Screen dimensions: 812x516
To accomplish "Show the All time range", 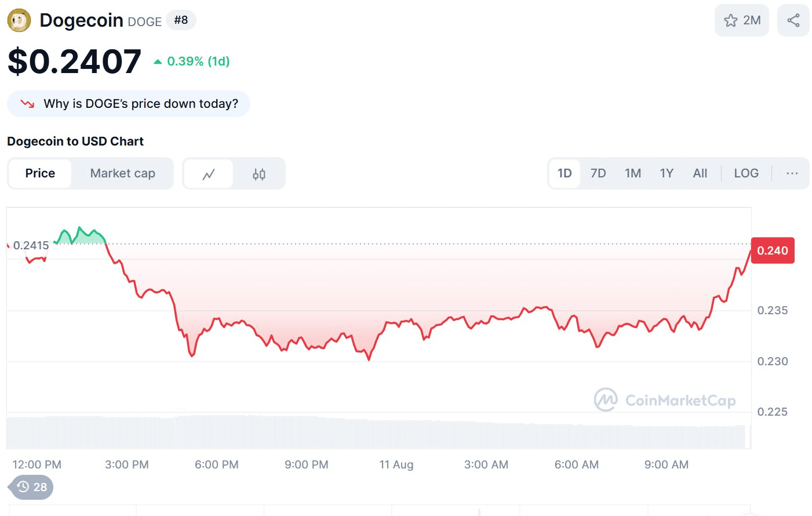I will [700, 173].
